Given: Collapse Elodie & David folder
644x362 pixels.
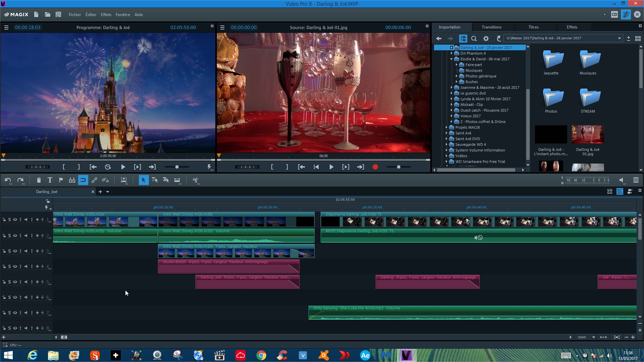Looking at the screenshot, I should tap(451, 59).
